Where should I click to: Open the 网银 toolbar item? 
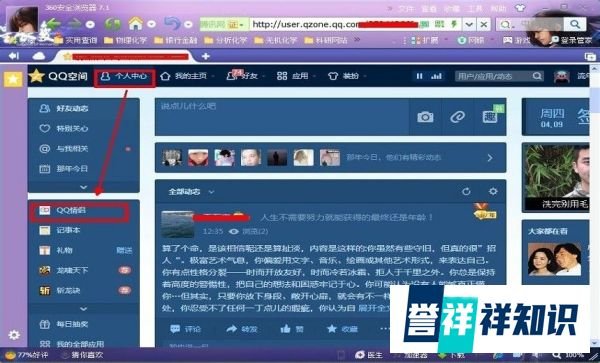pyautogui.click(x=471, y=40)
